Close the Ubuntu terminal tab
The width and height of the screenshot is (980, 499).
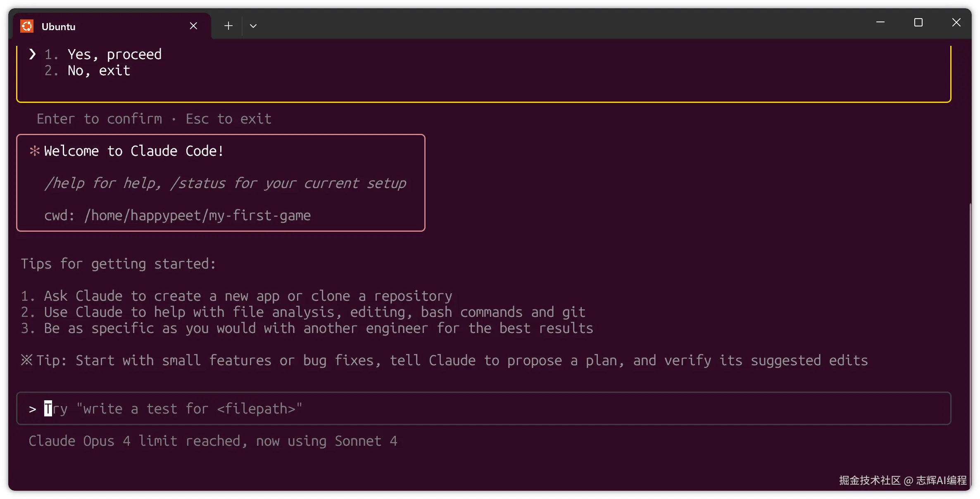193,26
